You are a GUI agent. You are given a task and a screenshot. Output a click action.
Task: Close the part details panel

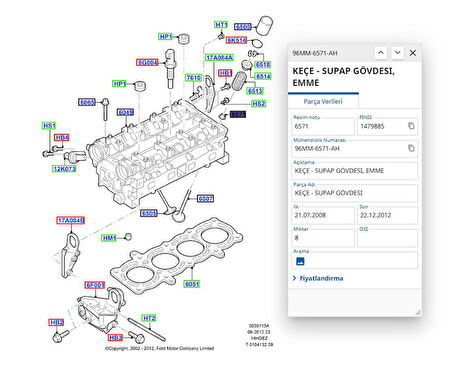413,53
